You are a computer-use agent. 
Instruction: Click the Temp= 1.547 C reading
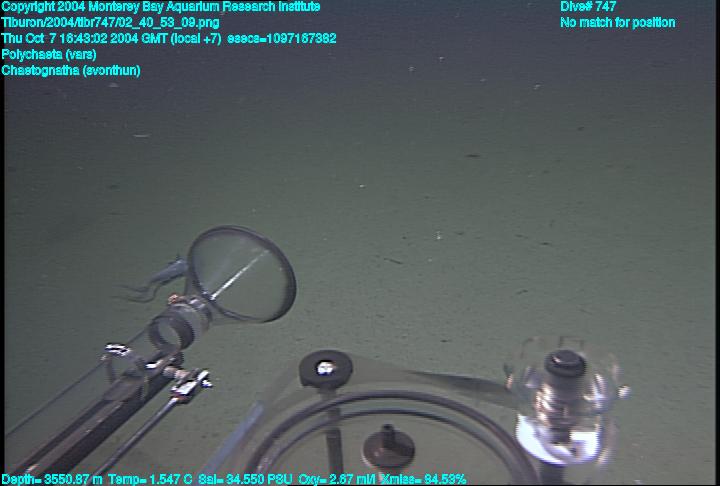click(150, 480)
